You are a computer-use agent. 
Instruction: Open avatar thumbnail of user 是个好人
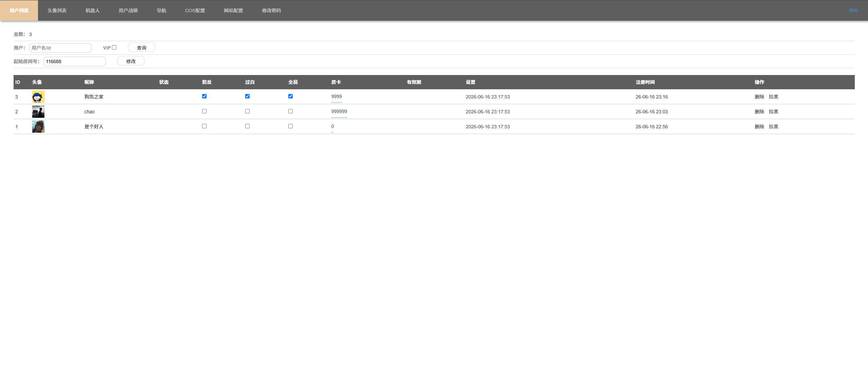[38, 127]
